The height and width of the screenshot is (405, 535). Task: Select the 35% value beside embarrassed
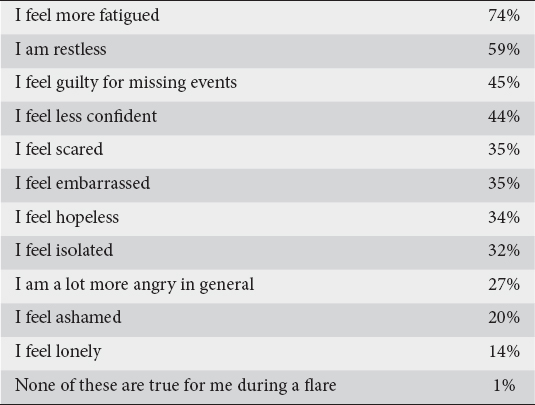[x=504, y=183]
